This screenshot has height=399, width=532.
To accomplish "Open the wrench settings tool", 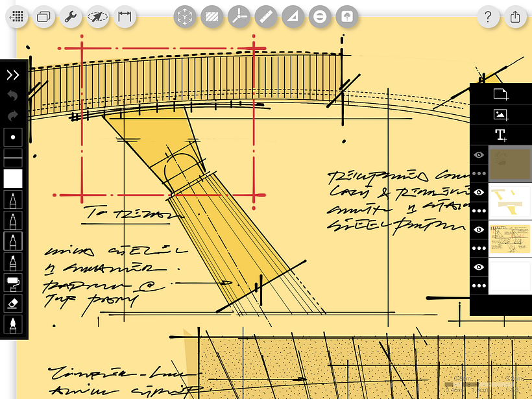I will (71, 16).
